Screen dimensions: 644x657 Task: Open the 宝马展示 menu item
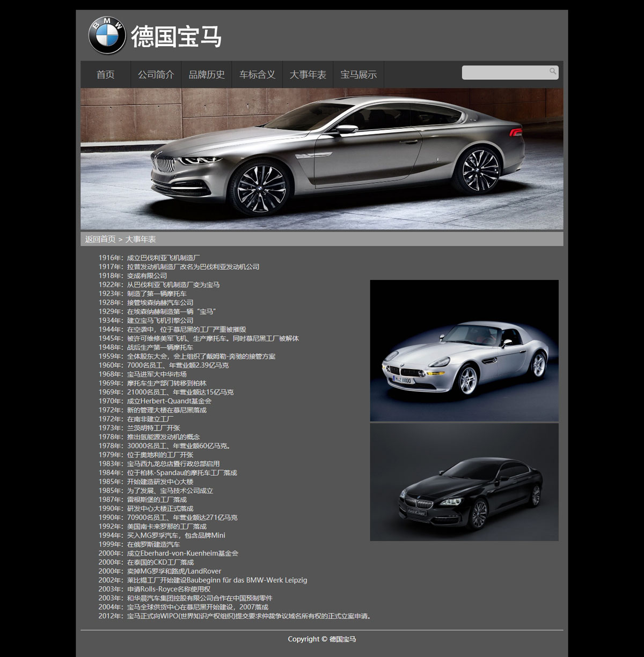(358, 75)
